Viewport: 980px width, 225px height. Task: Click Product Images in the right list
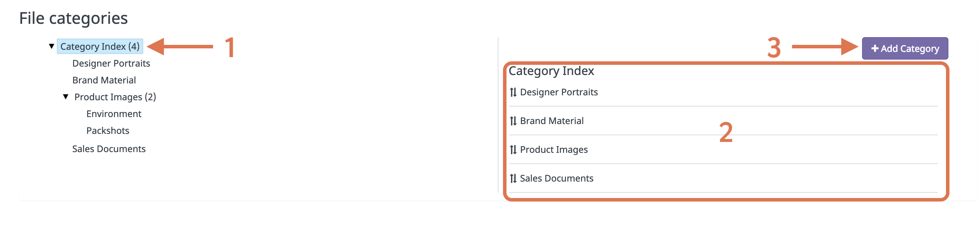point(554,150)
